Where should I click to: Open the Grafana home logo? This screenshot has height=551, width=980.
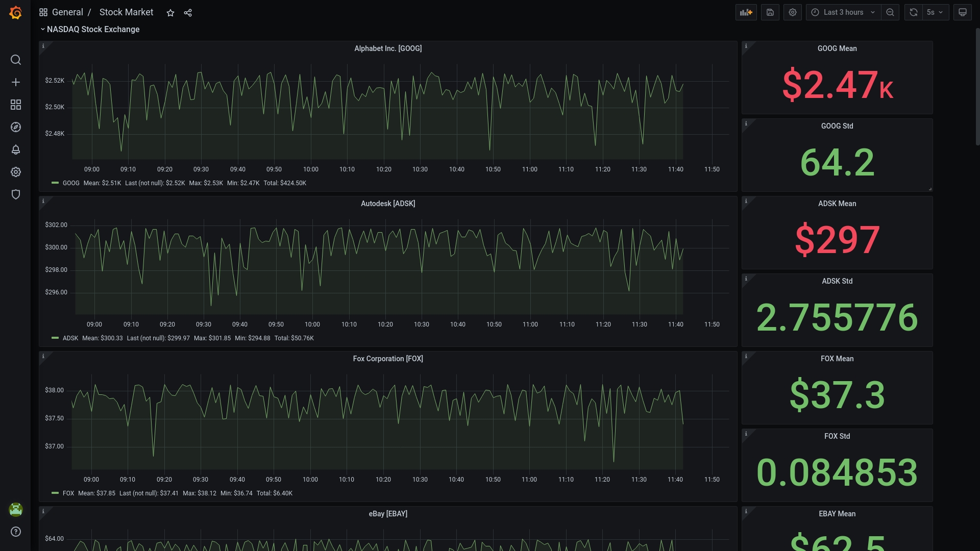click(x=15, y=13)
